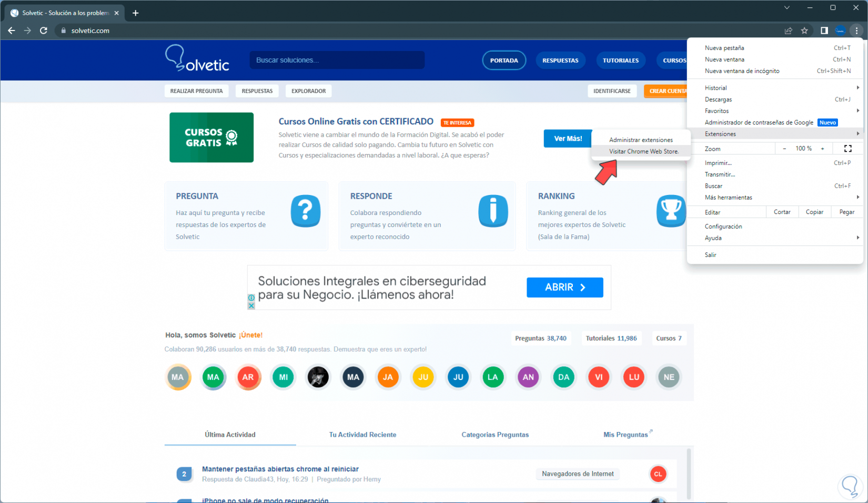Open the tab search dropdown chevron
The image size is (868, 503).
point(787,8)
